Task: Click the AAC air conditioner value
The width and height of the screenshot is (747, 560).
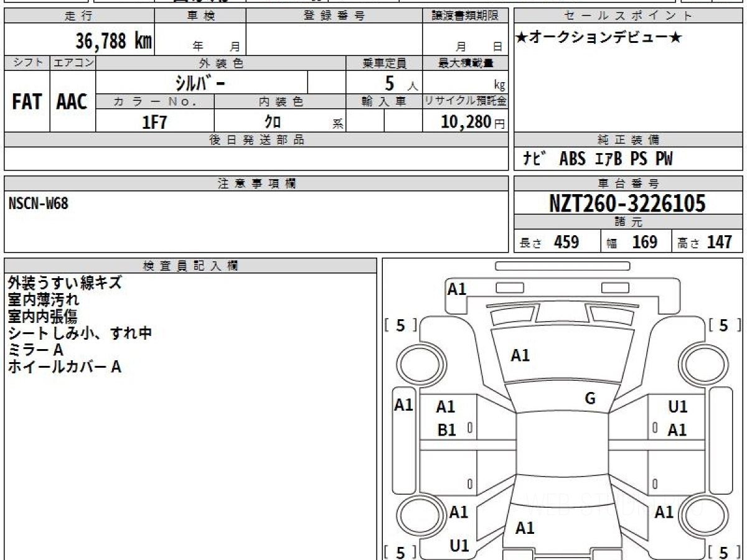Action: pyautogui.click(x=72, y=102)
